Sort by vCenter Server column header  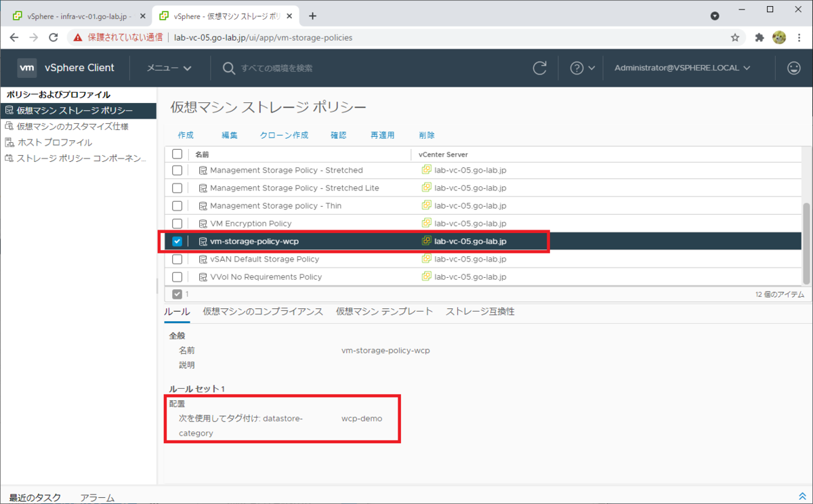[x=443, y=154]
